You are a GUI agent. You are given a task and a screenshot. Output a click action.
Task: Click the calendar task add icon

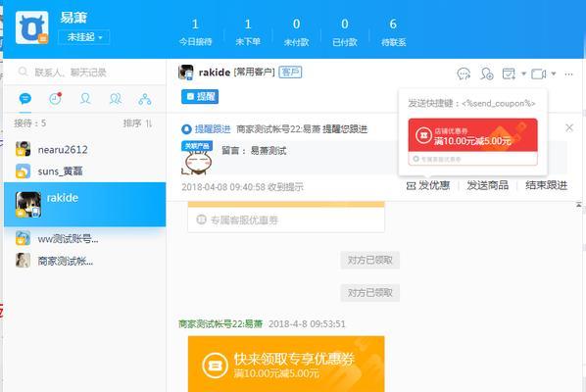[509, 73]
